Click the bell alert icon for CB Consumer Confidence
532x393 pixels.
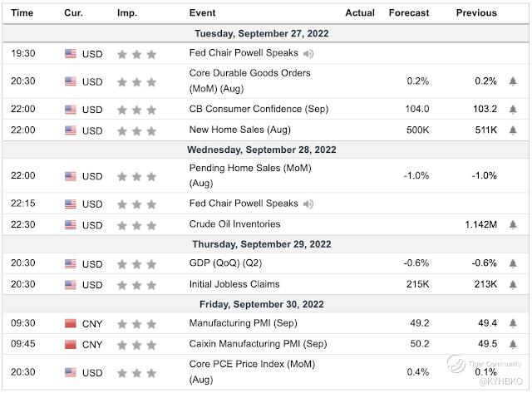(x=514, y=109)
